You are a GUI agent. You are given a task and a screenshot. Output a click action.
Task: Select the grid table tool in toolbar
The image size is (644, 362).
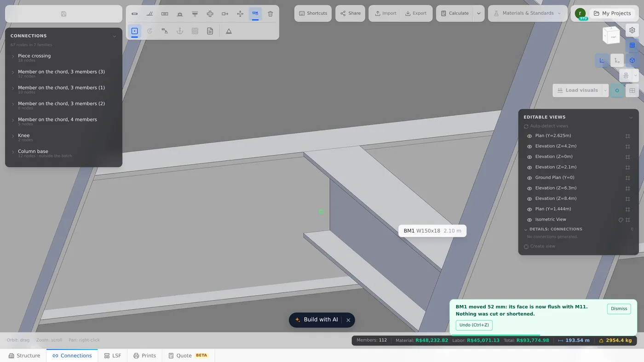point(195,31)
